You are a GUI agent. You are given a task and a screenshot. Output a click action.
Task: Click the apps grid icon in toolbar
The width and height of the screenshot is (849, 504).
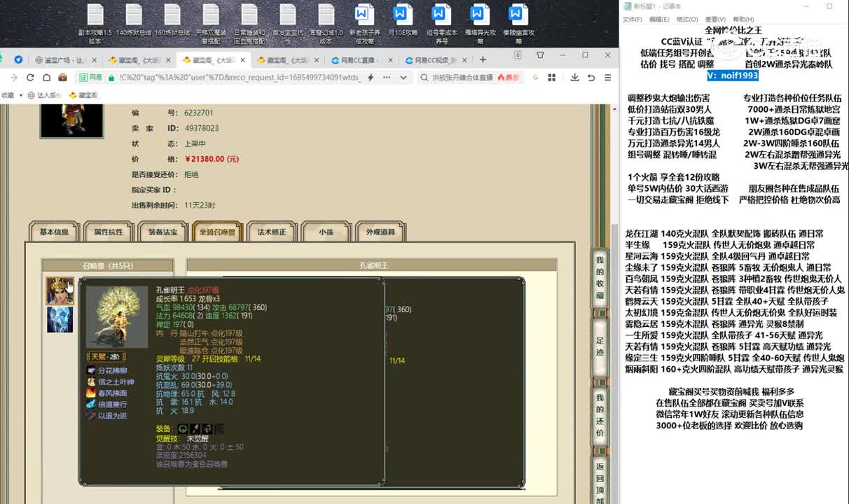click(x=551, y=78)
